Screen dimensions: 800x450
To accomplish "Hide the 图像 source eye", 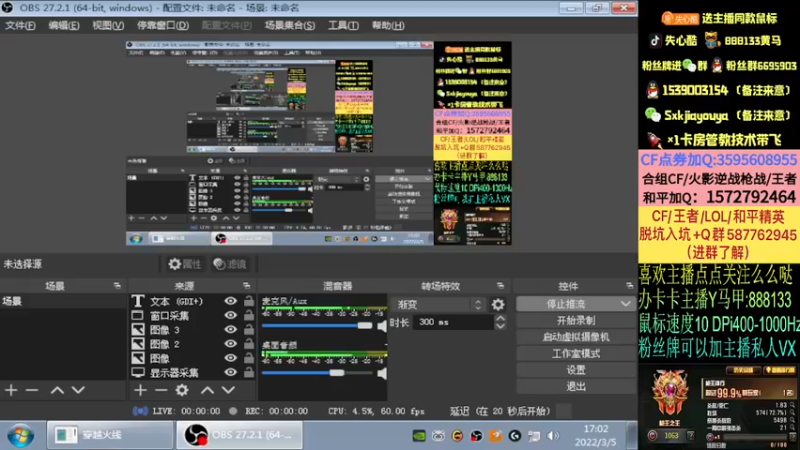I will coord(231,358).
